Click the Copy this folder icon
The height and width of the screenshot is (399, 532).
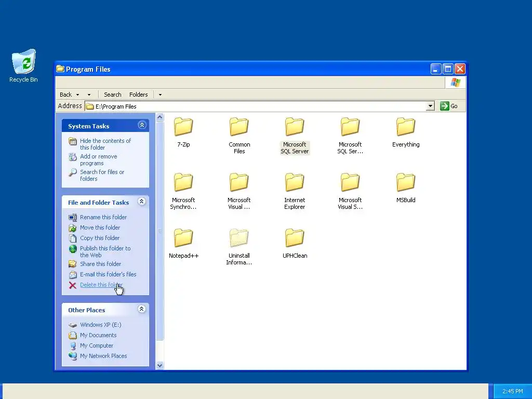(x=73, y=238)
